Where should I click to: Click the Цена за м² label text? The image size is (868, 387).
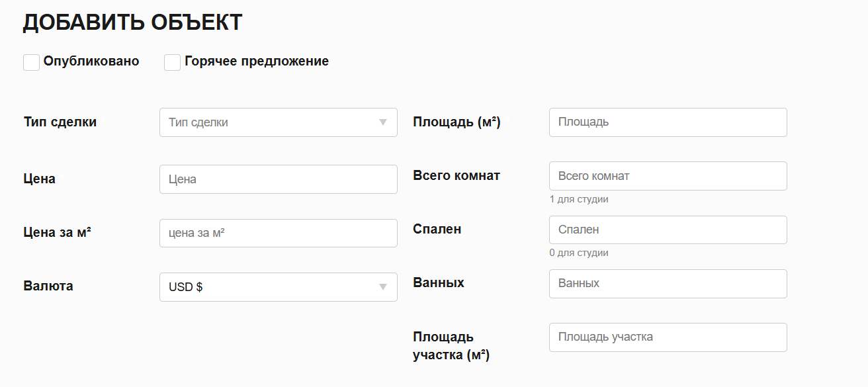pyautogui.click(x=57, y=232)
